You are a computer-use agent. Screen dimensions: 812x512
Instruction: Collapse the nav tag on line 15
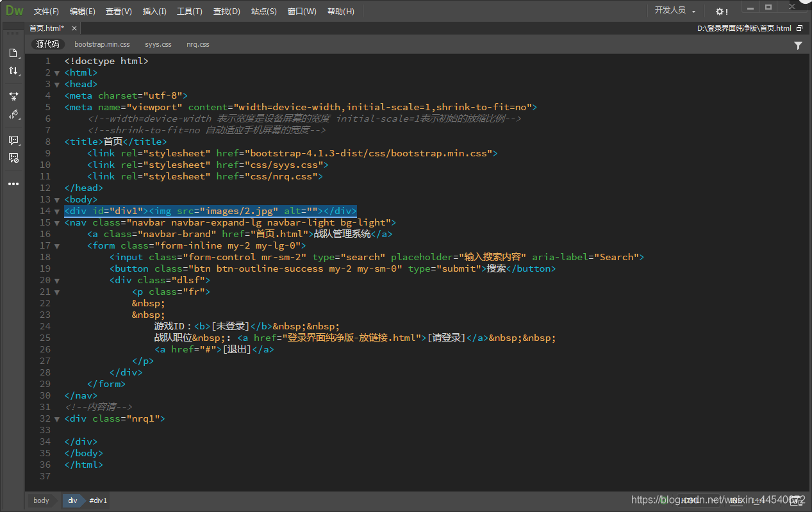click(x=57, y=223)
